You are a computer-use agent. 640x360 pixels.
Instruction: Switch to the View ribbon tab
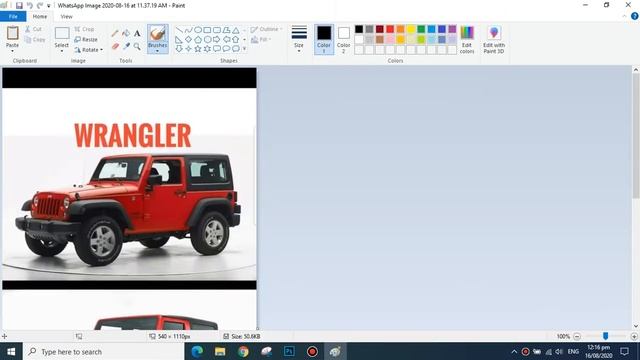[66, 16]
